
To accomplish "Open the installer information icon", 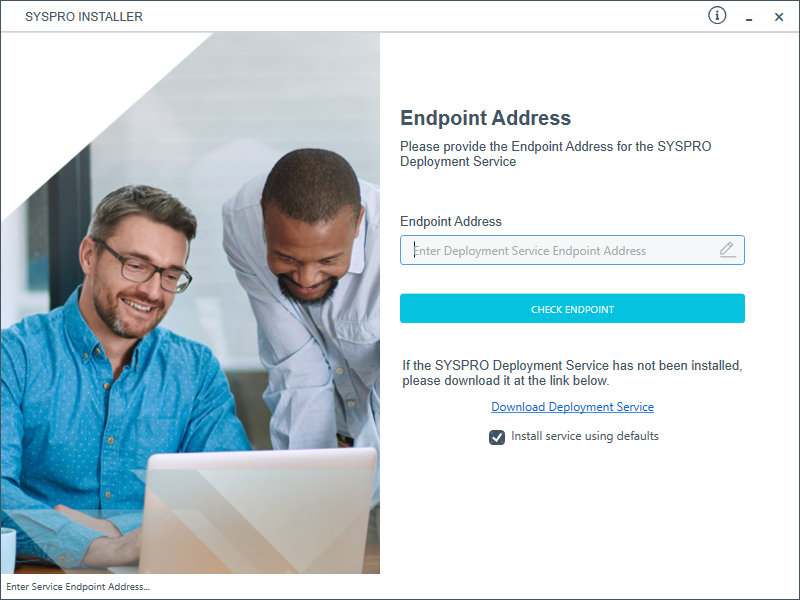I will coord(717,16).
